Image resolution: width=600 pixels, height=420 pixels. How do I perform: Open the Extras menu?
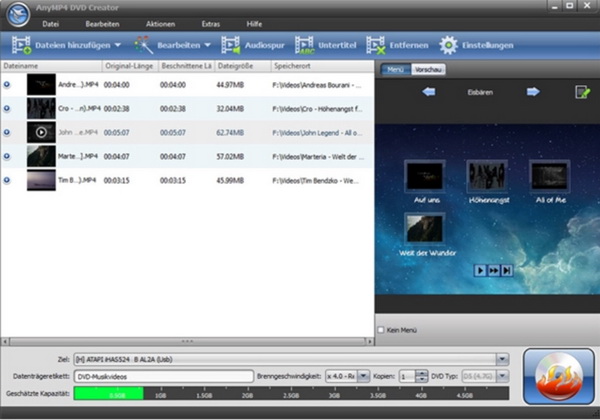(210, 22)
